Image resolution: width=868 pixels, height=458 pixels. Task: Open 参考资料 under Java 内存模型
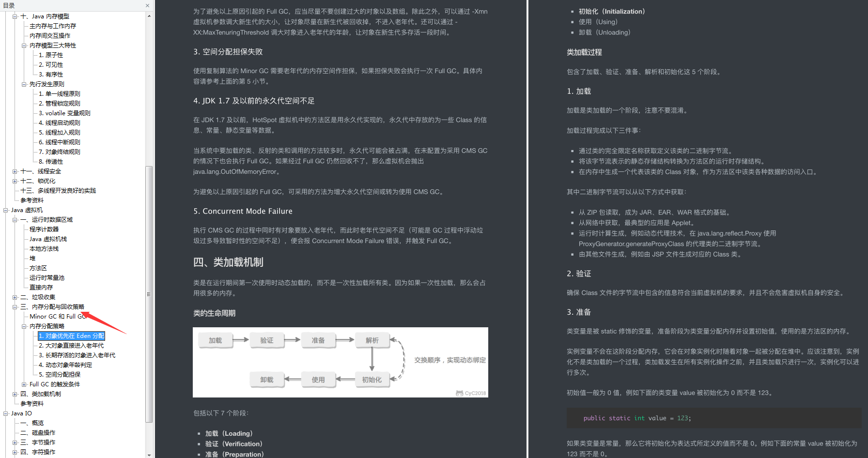coord(32,200)
